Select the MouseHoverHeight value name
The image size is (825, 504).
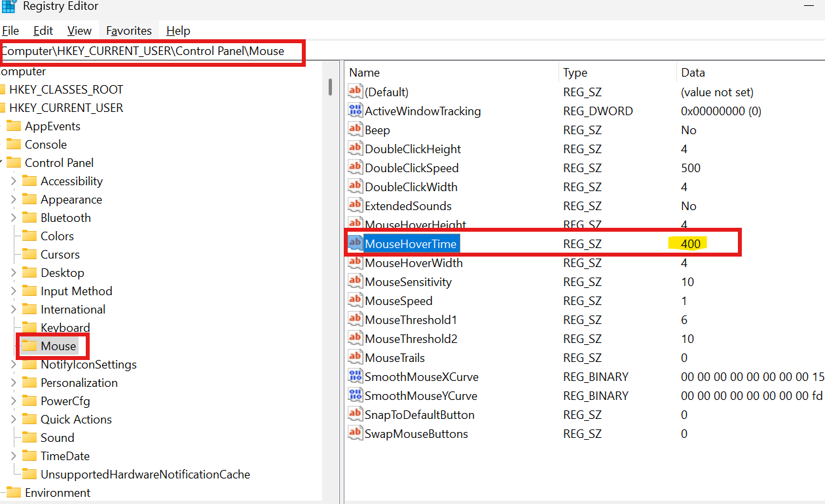tap(415, 225)
